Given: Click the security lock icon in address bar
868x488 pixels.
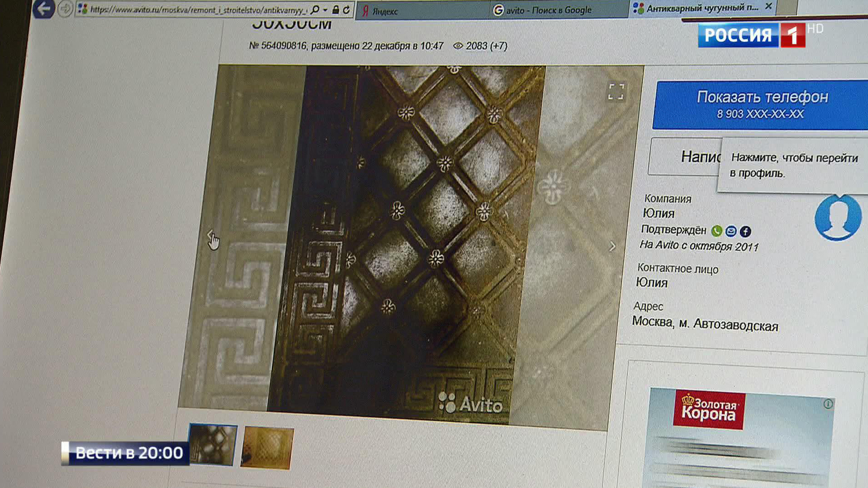Looking at the screenshot, I should tap(336, 10).
